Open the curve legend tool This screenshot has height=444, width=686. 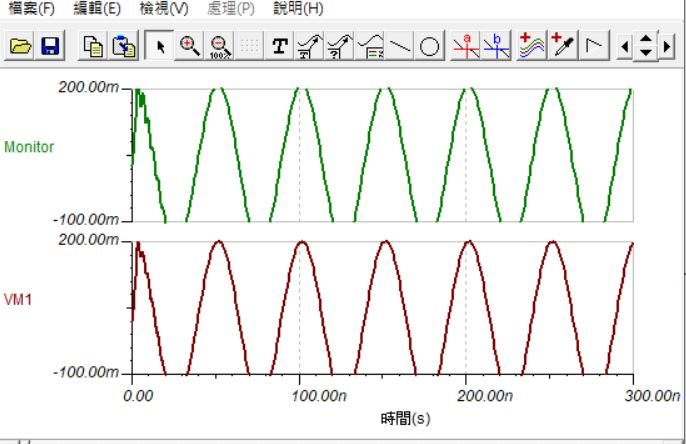click(370, 45)
